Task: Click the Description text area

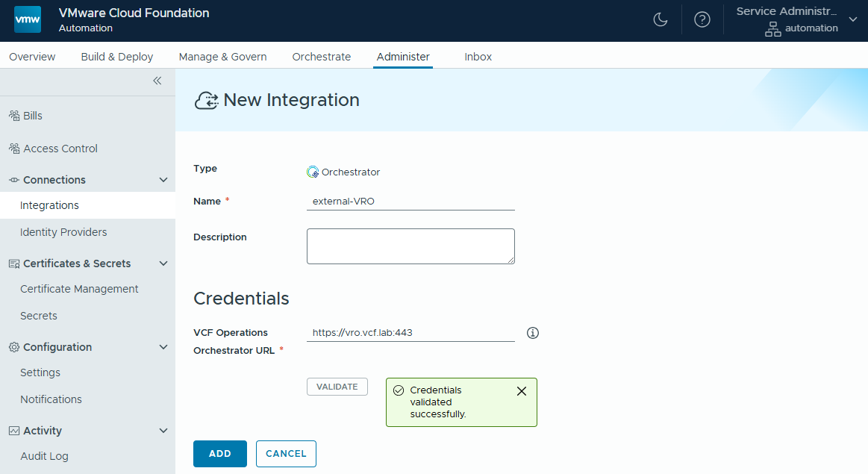Action: (410, 246)
